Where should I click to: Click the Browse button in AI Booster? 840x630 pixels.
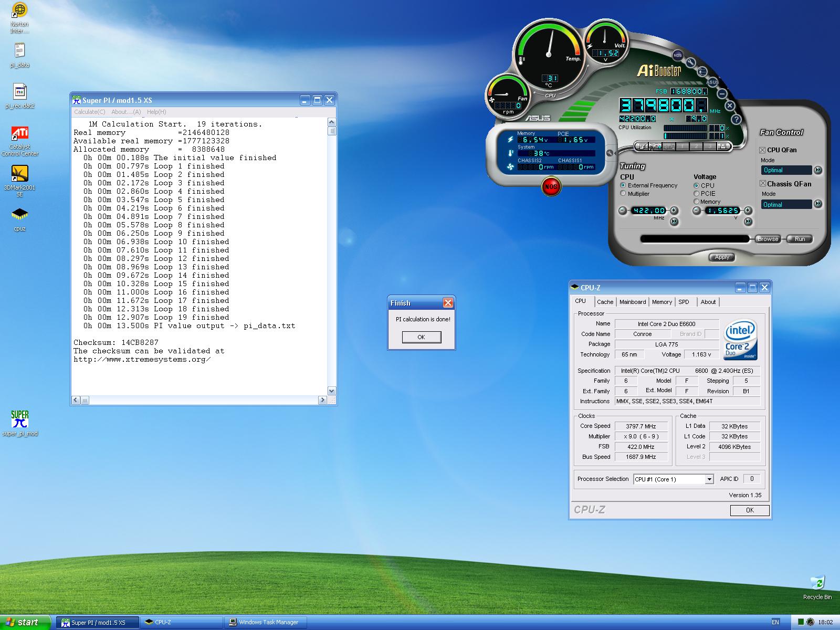[768, 239]
